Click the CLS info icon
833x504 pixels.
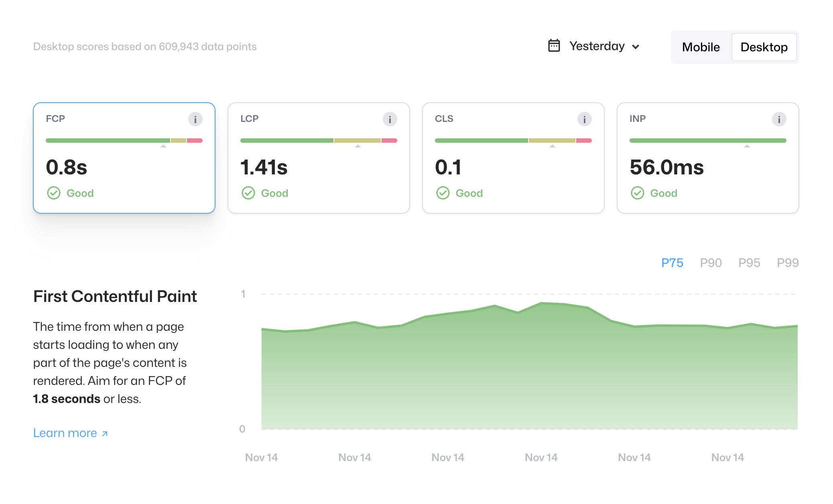coord(585,119)
